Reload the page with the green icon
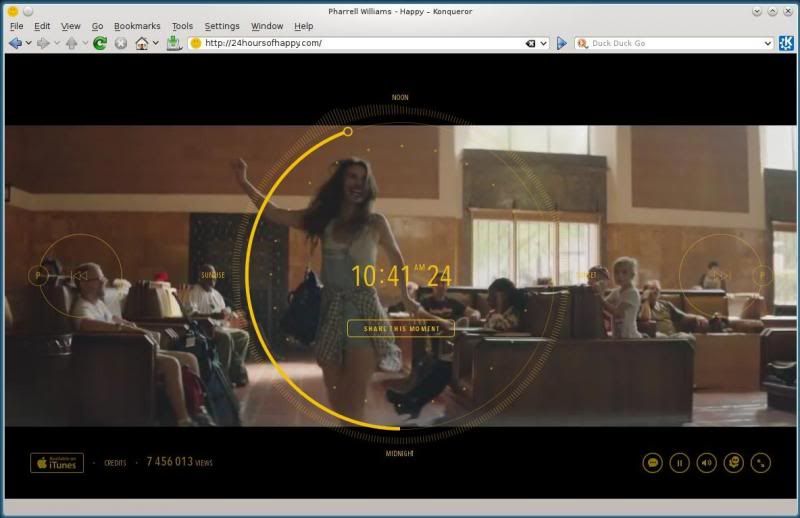This screenshot has width=800, height=518. (x=100, y=43)
